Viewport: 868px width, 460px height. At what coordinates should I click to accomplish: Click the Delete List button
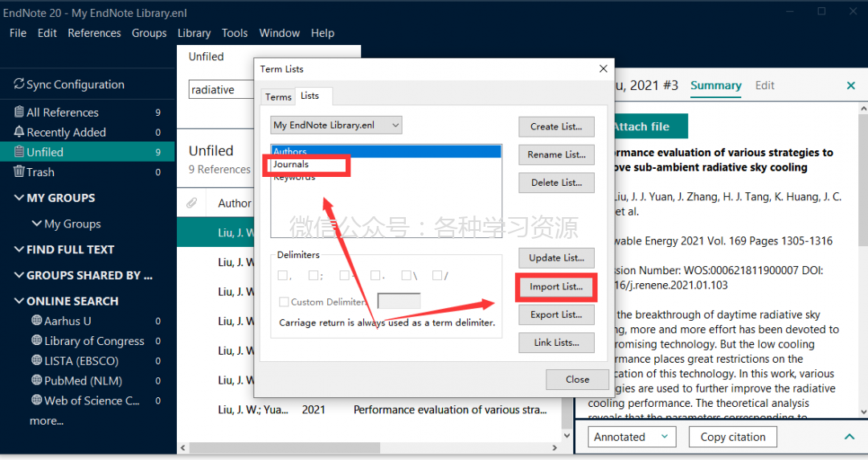point(556,183)
